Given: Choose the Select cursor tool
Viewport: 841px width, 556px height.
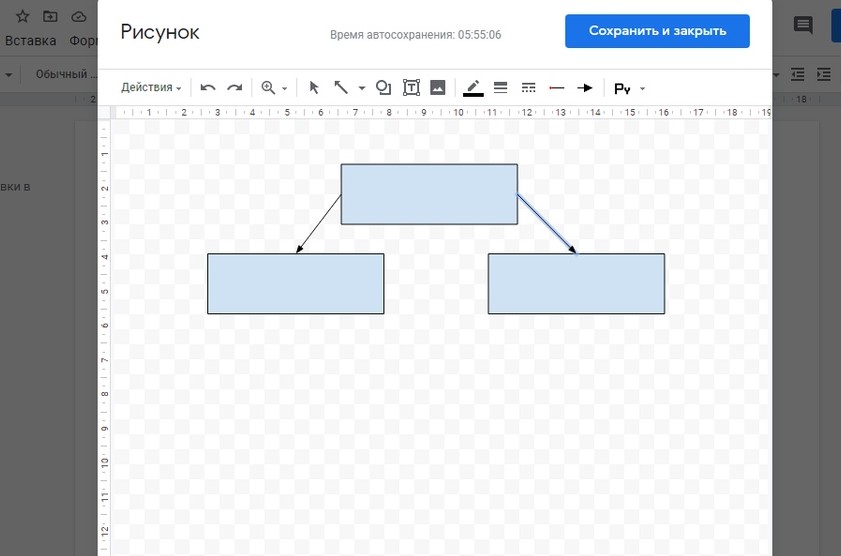Looking at the screenshot, I should pos(313,88).
